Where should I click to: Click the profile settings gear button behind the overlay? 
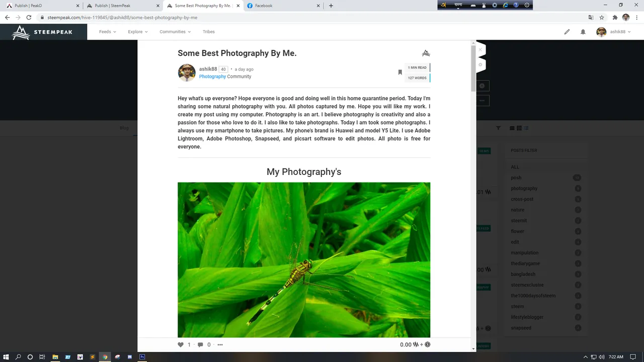point(482,86)
